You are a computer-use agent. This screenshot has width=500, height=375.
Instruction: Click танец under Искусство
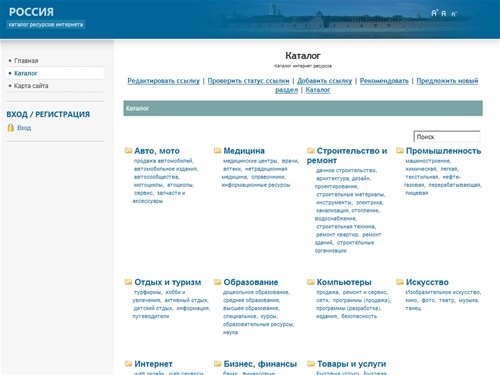click(x=413, y=308)
